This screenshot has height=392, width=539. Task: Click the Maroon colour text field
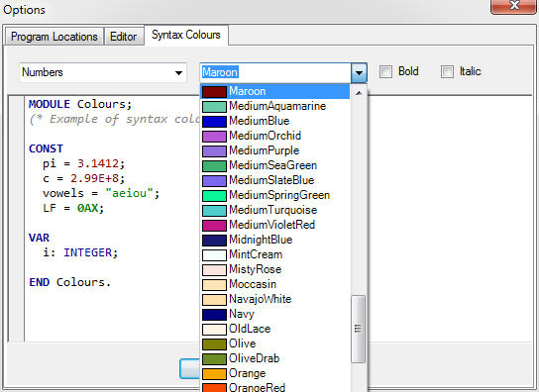click(x=275, y=72)
